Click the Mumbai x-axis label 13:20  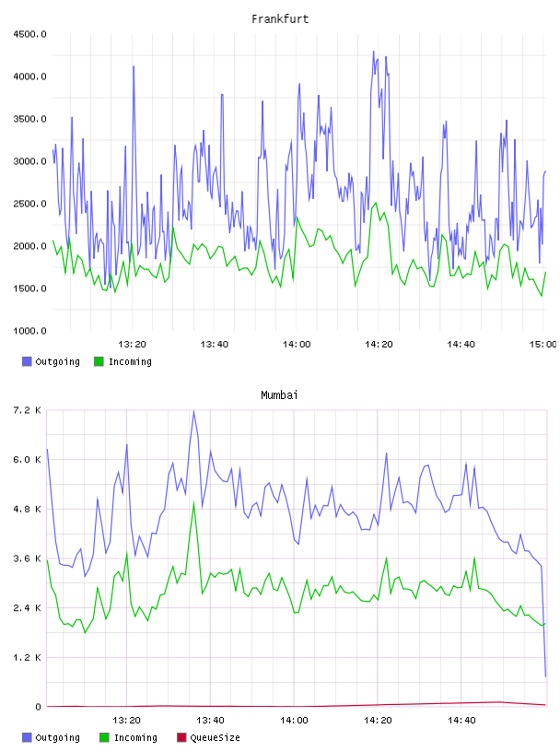tap(126, 721)
